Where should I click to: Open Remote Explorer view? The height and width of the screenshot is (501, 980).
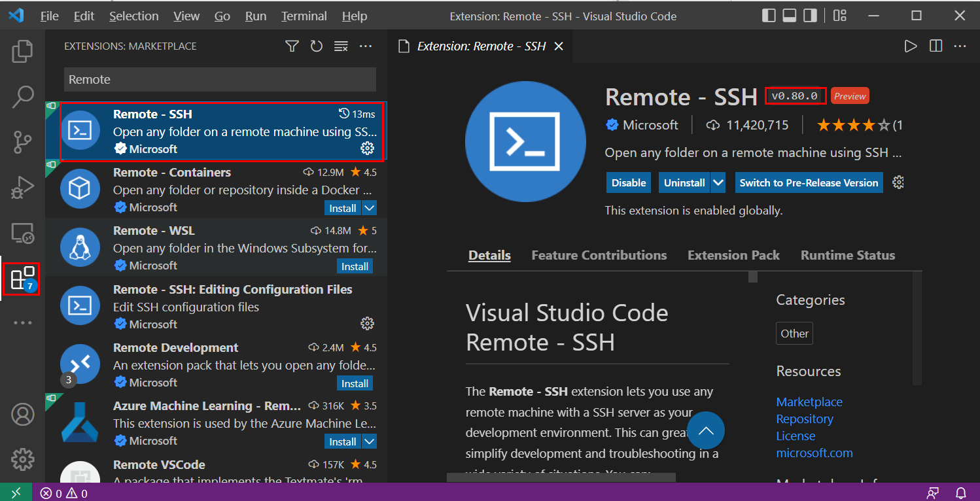(x=22, y=233)
